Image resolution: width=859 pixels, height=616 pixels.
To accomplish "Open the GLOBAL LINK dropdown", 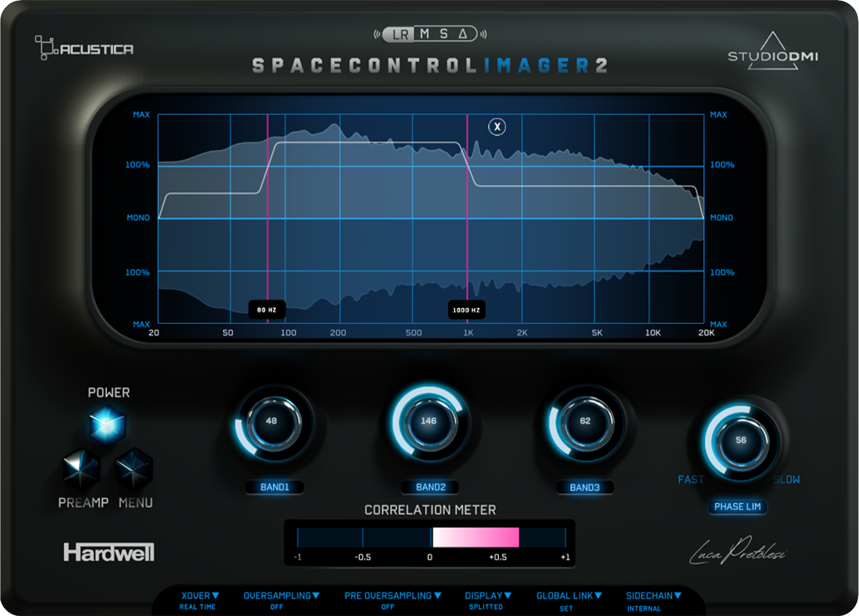I will 569,595.
